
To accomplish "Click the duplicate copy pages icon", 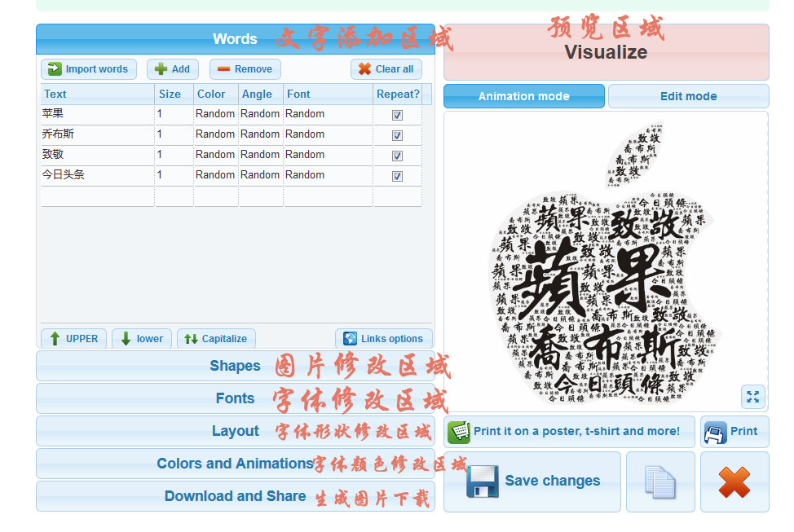I will 660,481.
